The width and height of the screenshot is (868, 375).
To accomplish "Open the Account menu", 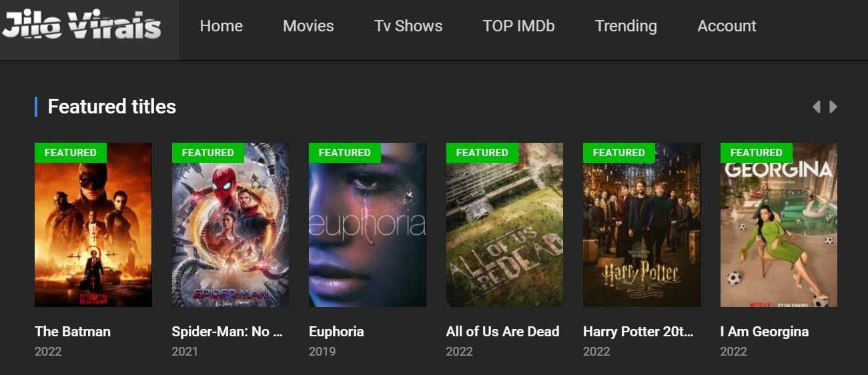I will pos(727,26).
